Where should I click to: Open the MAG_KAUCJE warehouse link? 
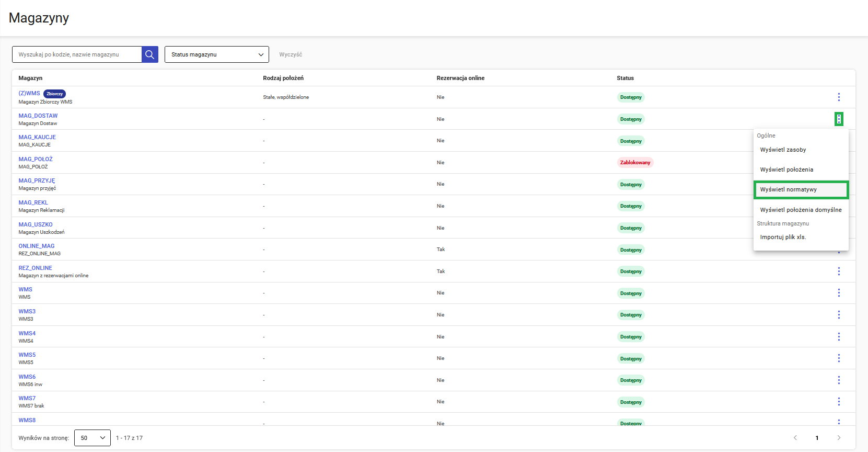pyautogui.click(x=37, y=137)
